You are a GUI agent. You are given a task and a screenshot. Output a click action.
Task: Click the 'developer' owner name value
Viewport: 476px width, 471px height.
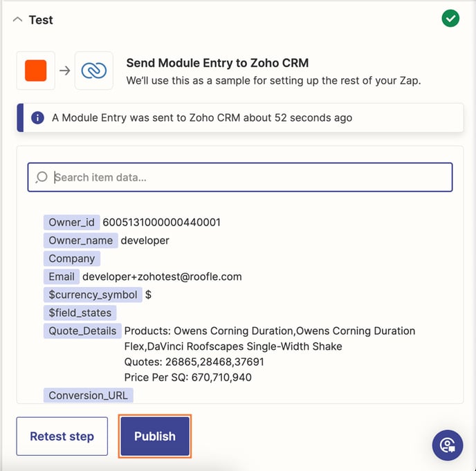point(145,241)
